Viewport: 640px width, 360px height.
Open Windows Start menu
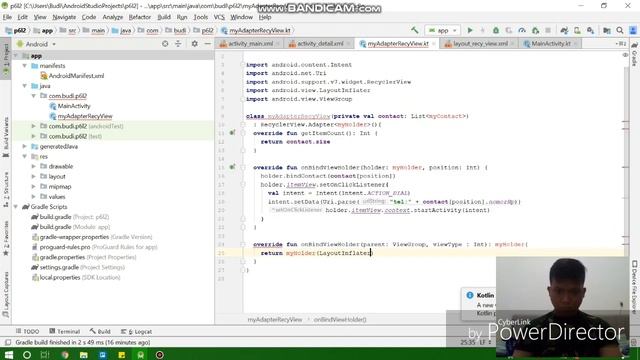(9, 355)
